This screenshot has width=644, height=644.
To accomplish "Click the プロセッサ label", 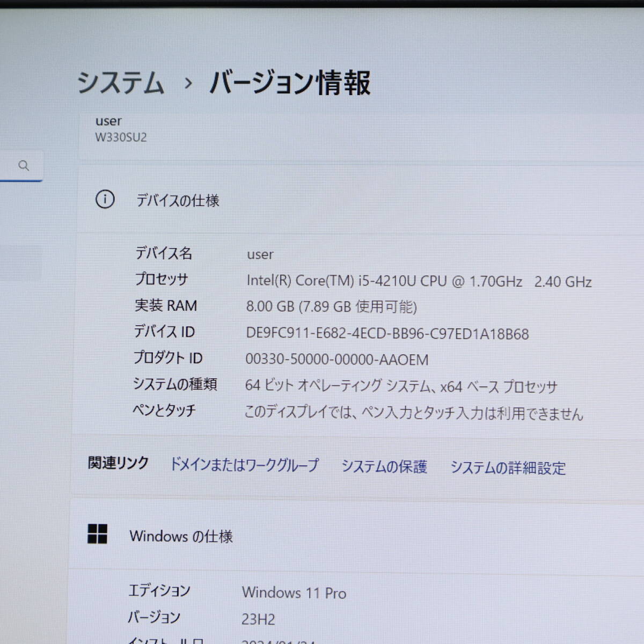I will 162,279.
